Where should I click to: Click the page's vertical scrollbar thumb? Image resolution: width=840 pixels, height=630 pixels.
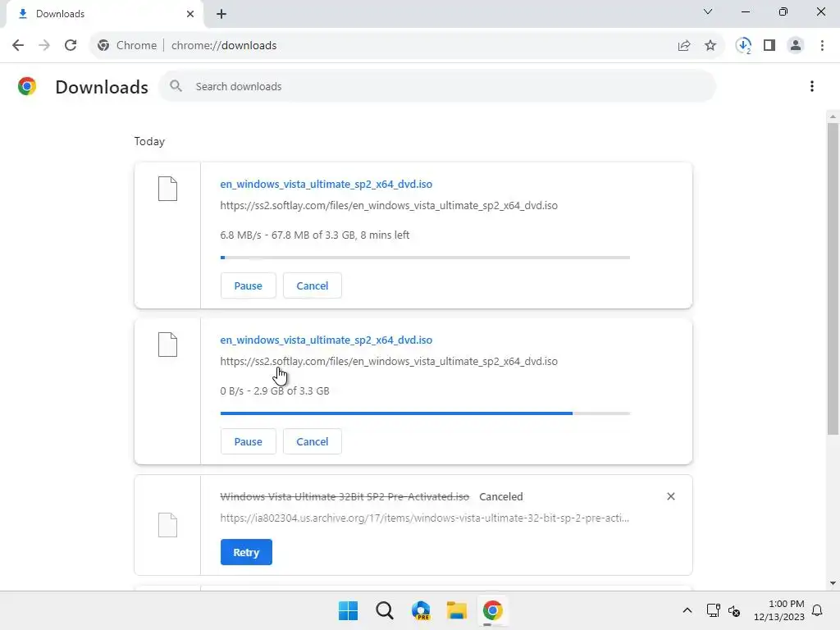point(833,279)
